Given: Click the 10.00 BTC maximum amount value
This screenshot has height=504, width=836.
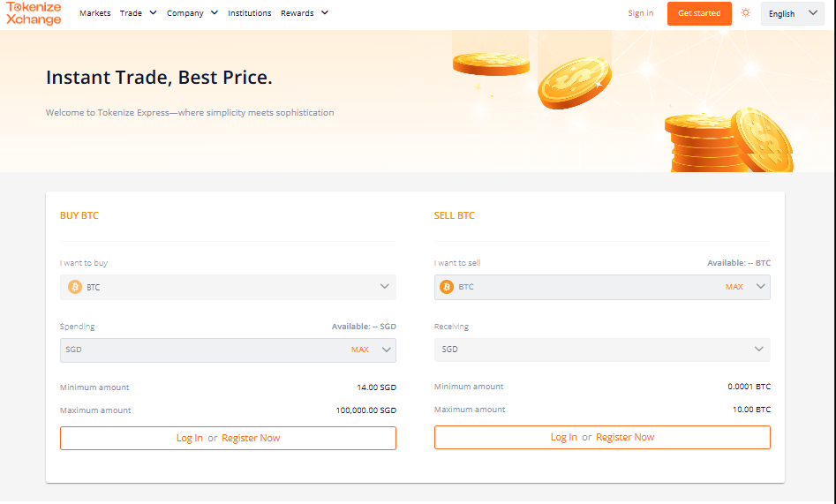Looking at the screenshot, I should pyautogui.click(x=752, y=409).
